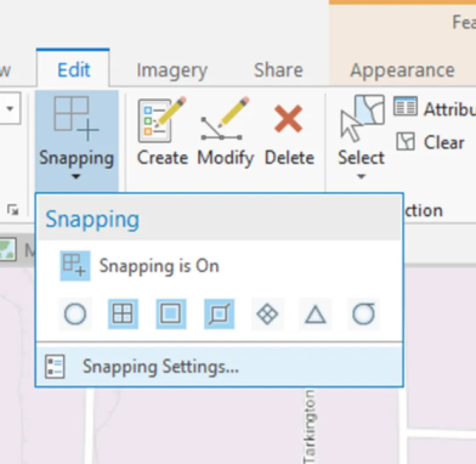476x464 pixels.
Task: Toggle circle point snapping
Action: click(75, 313)
